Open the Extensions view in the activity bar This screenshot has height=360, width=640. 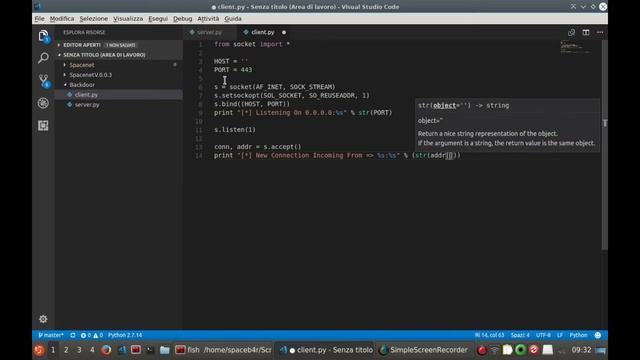(43, 125)
